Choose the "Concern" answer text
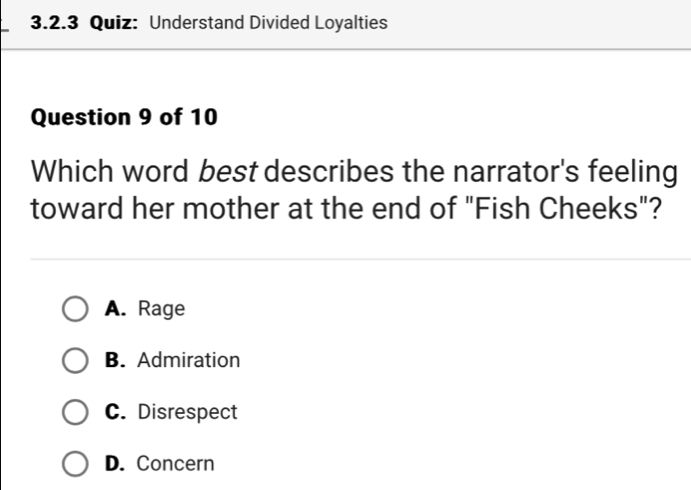Viewport: 691px width, 490px height. coord(175,464)
